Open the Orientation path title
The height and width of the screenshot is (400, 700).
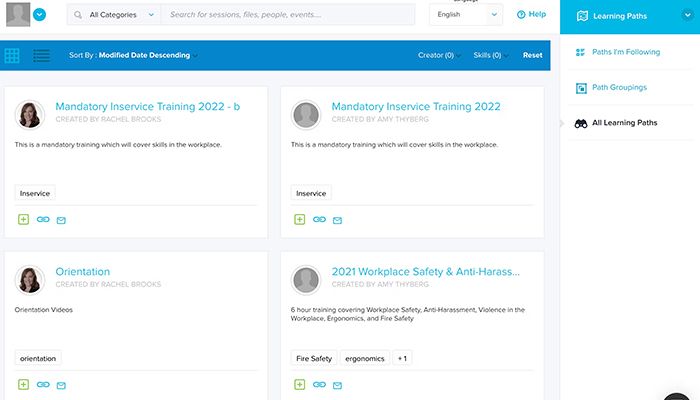pyautogui.click(x=83, y=271)
